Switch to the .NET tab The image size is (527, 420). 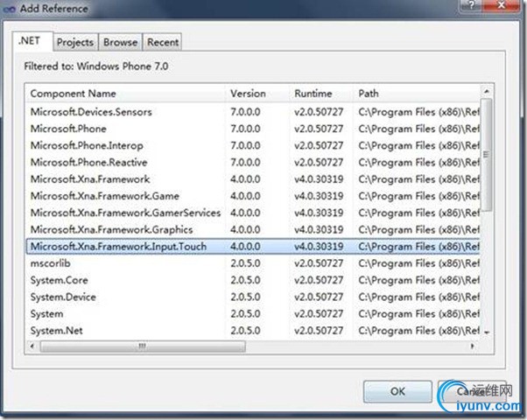[x=32, y=41]
